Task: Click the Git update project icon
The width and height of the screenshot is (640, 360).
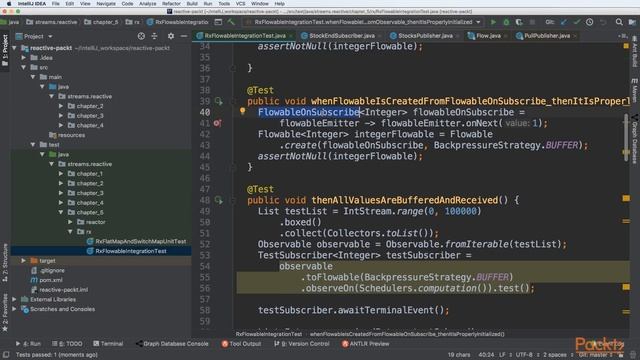Action: click(564, 22)
